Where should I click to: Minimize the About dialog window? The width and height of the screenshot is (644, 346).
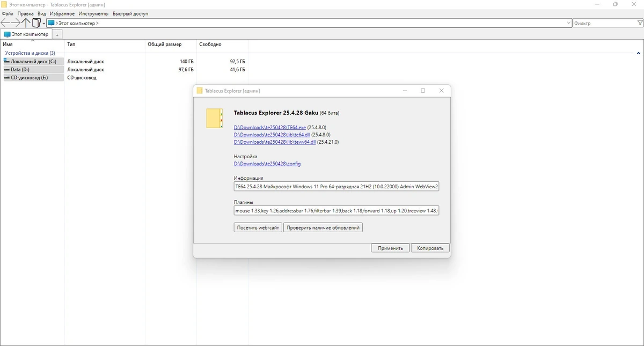(404, 91)
